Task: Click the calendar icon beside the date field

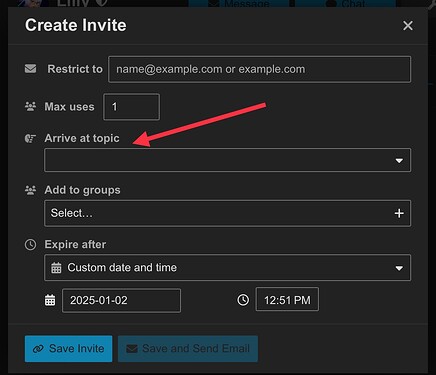Action: tap(50, 300)
